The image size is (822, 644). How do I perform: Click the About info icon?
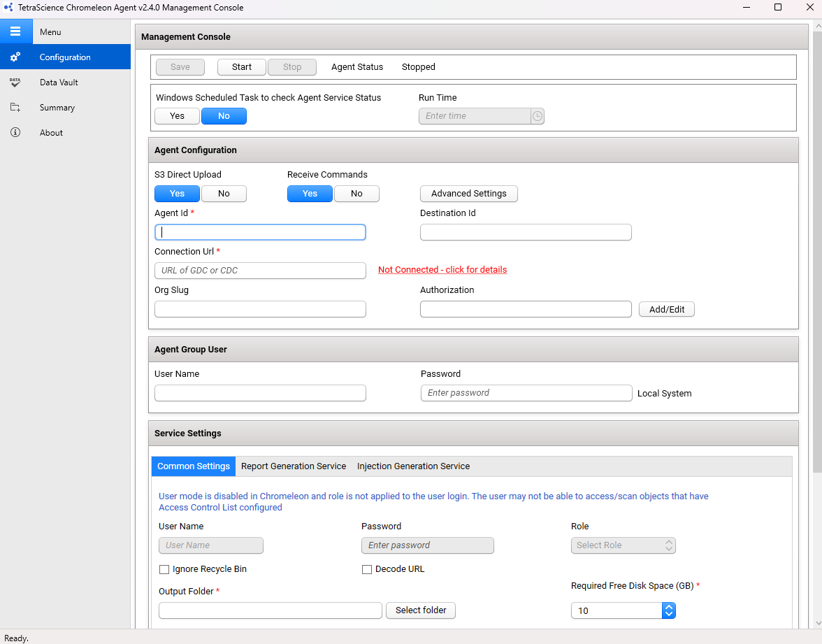(15, 132)
